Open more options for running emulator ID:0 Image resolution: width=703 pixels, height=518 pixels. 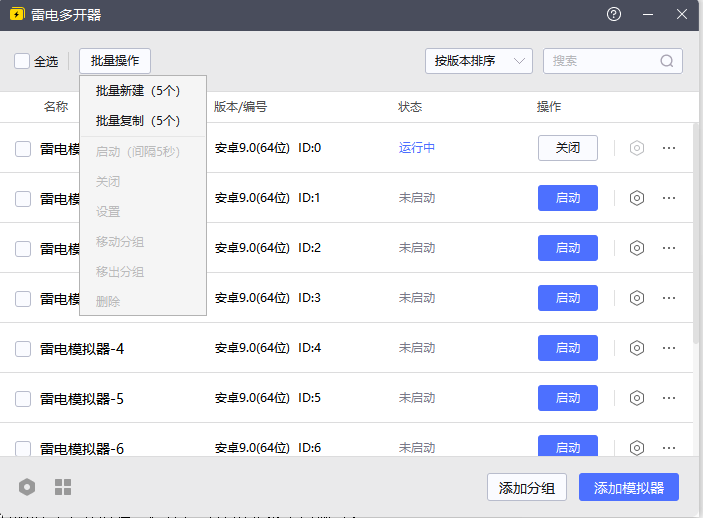pyautogui.click(x=669, y=148)
